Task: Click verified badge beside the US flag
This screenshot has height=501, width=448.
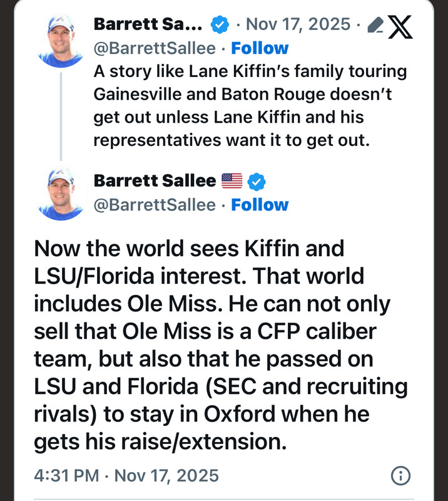Action: click(x=257, y=182)
